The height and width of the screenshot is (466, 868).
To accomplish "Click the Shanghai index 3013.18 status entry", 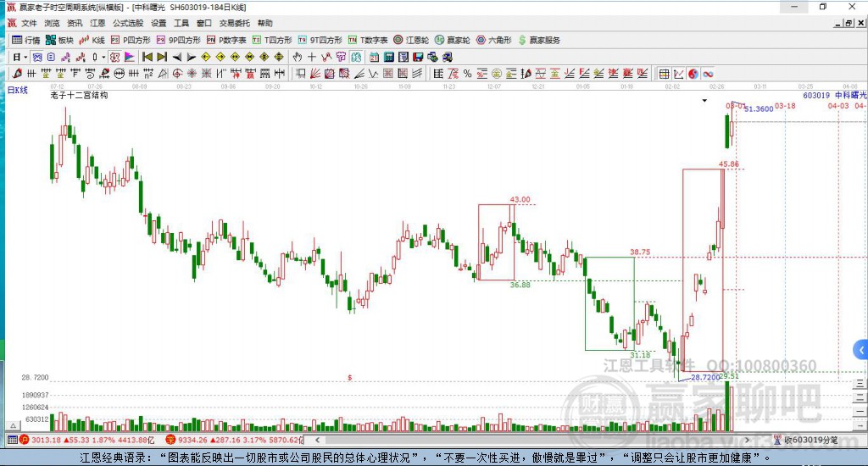I will [86, 440].
